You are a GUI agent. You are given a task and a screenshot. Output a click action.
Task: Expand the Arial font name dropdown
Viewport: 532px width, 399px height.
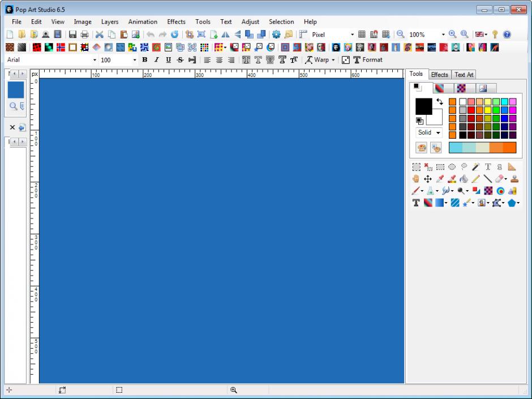click(95, 60)
